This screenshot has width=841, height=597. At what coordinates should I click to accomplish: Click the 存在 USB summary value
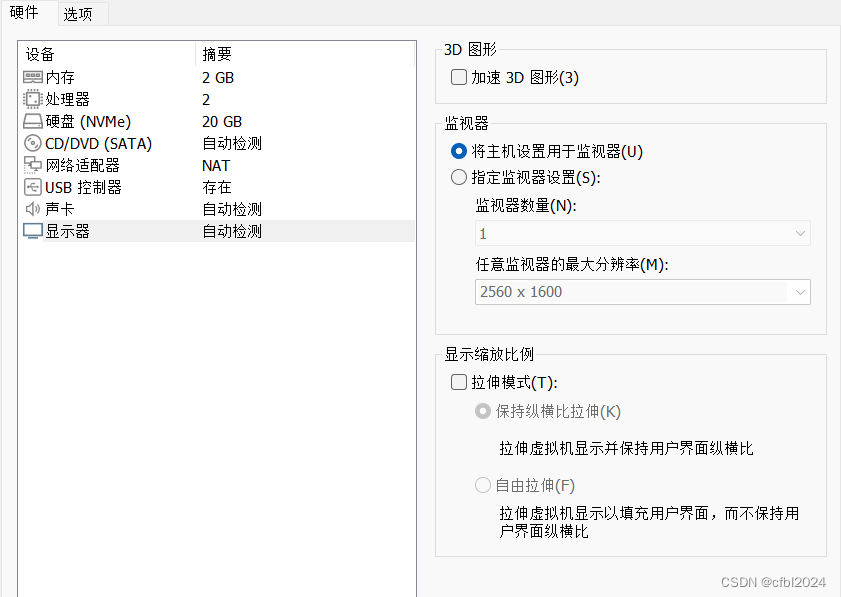(217, 187)
